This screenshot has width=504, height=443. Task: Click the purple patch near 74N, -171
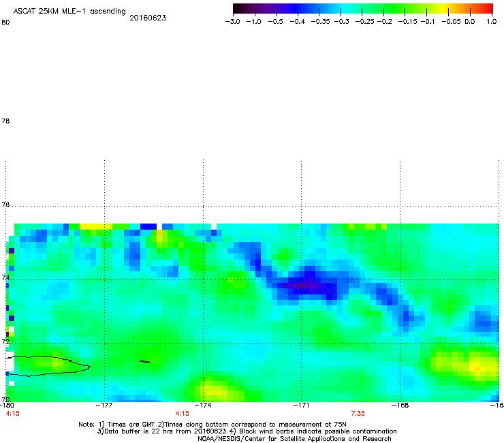[x=304, y=286]
